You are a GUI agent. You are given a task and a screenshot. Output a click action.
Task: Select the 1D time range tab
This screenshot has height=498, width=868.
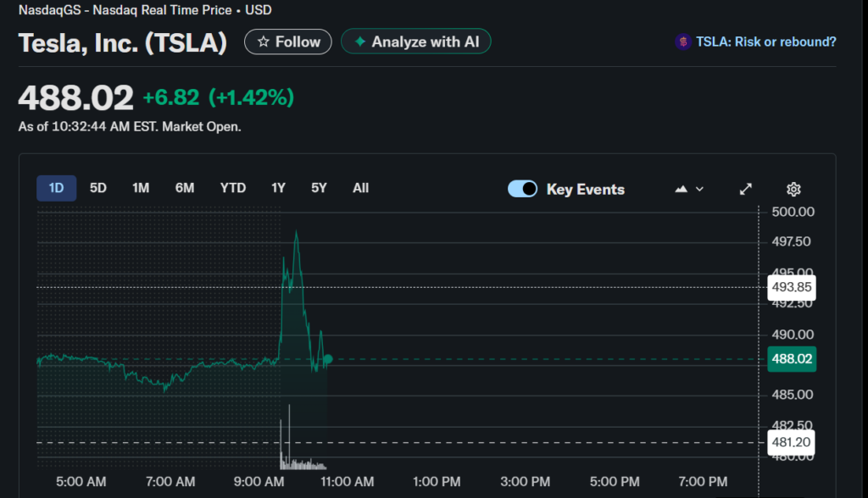(57, 188)
